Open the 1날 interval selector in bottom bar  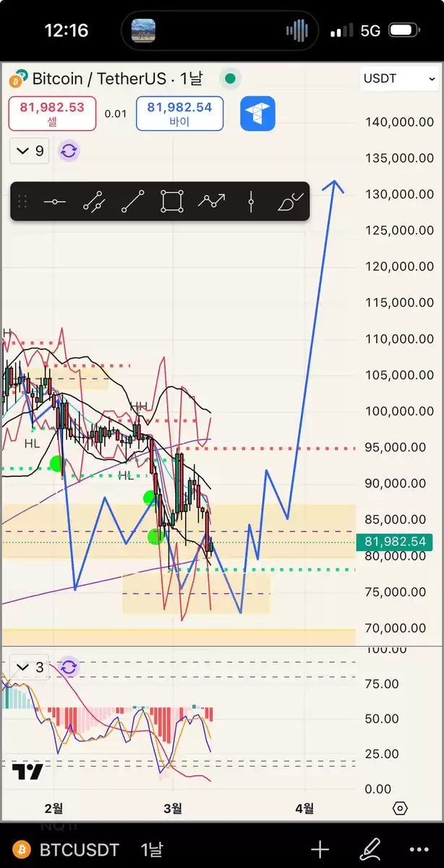(152, 850)
